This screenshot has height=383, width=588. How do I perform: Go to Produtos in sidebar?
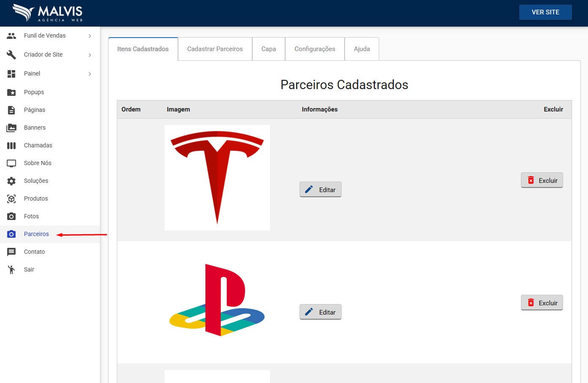50,199
